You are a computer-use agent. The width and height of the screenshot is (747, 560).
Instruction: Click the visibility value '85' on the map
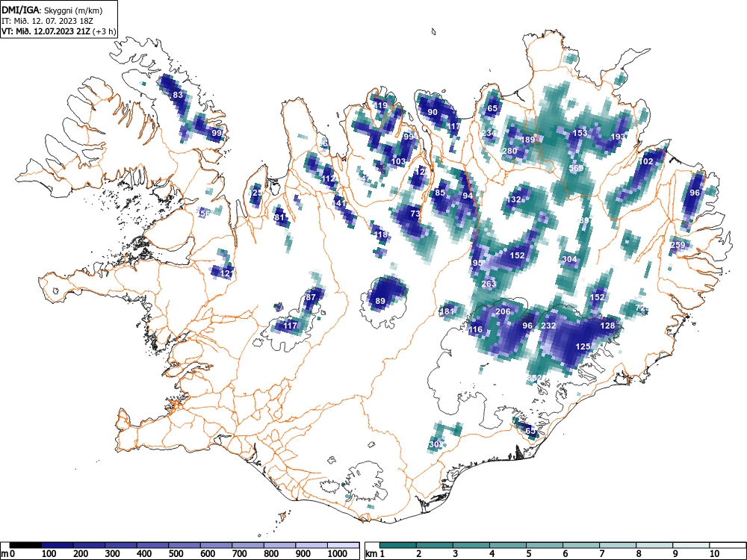[440, 193]
